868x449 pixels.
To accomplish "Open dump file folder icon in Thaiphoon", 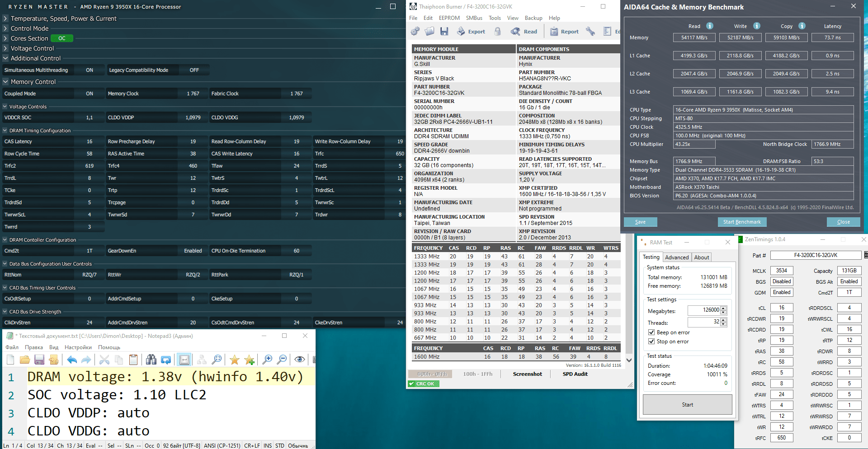I will click(429, 31).
